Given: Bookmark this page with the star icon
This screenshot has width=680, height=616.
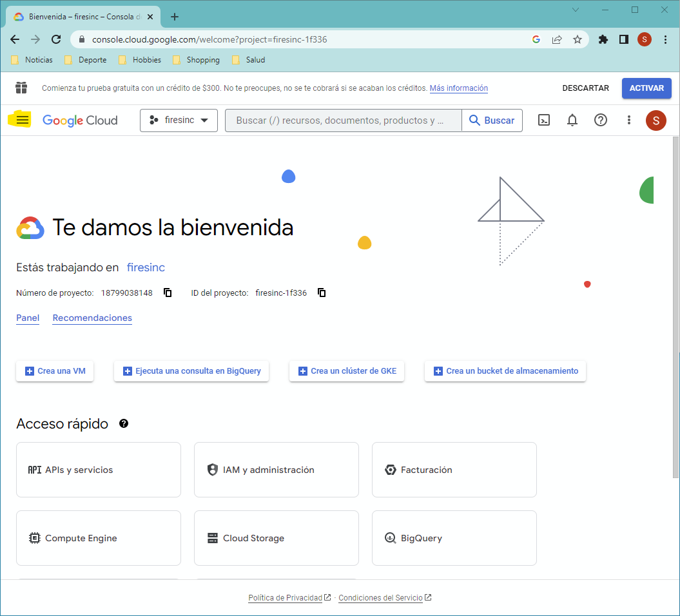Looking at the screenshot, I should 578,39.
